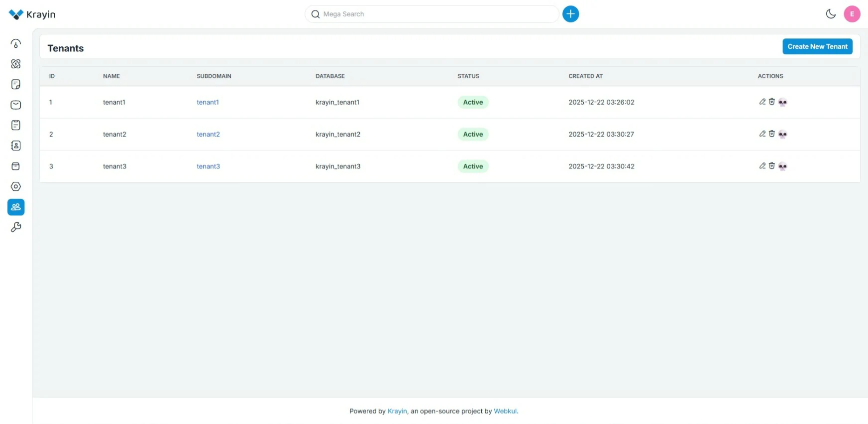Click the NAME column header
The image size is (868, 424).
click(111, 76)
